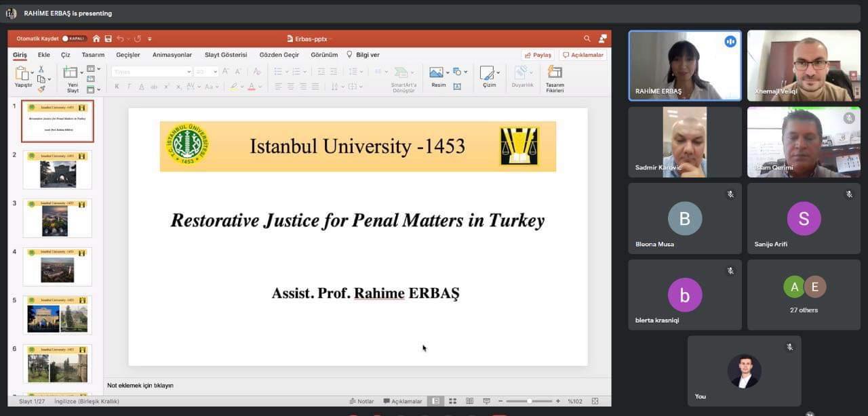Image resolution: width=868 pixels, height=416 pixels.
Task: Start slideshow from the status bar icon
Action: [x=486, y=401]
